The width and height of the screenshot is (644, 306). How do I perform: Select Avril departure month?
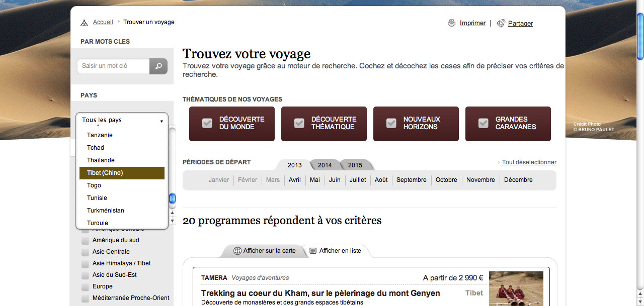point(295,180)
